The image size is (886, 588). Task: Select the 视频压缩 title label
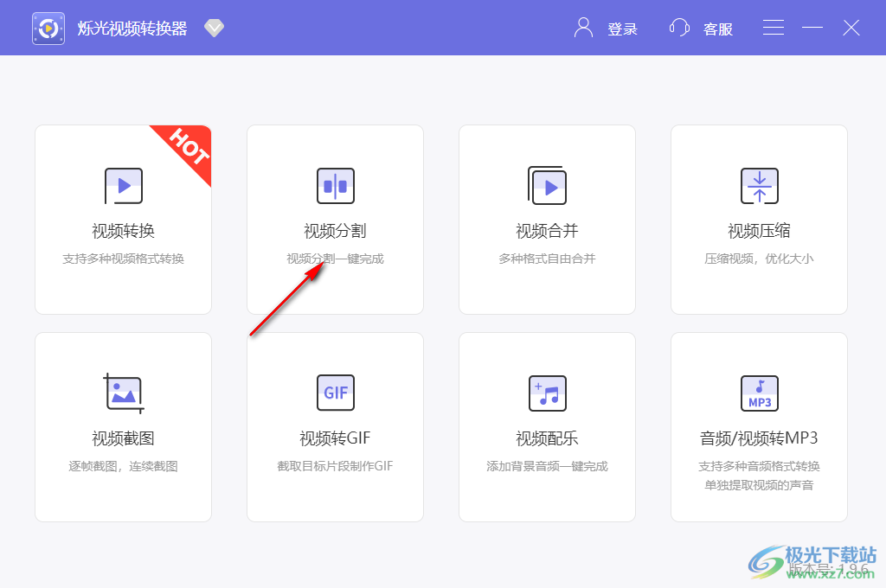coord(759,231)
